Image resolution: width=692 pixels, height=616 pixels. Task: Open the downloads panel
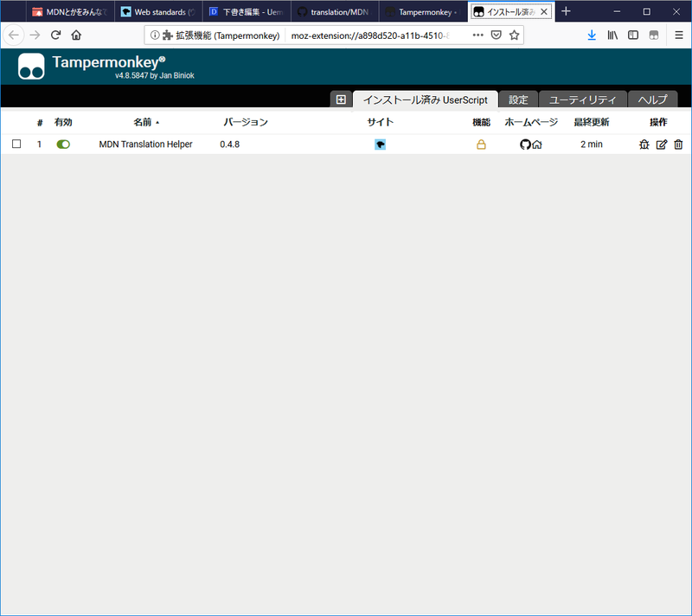[x=592, y=35]
